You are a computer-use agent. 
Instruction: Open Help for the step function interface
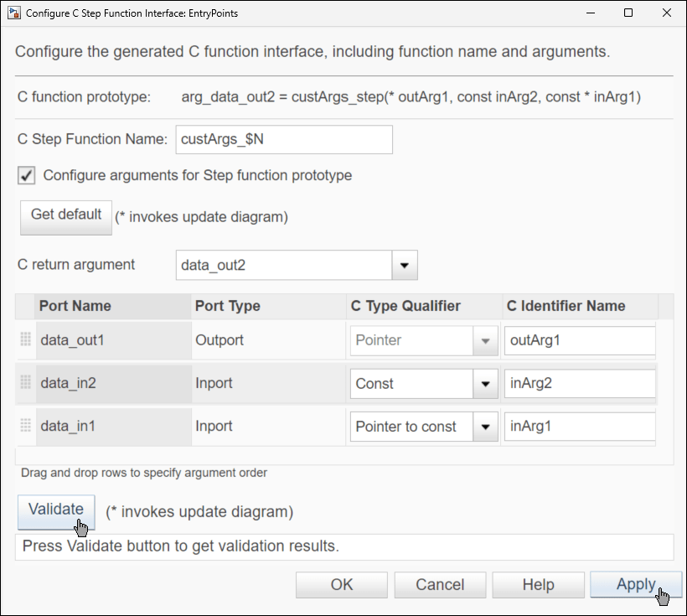tap(538, 584)
